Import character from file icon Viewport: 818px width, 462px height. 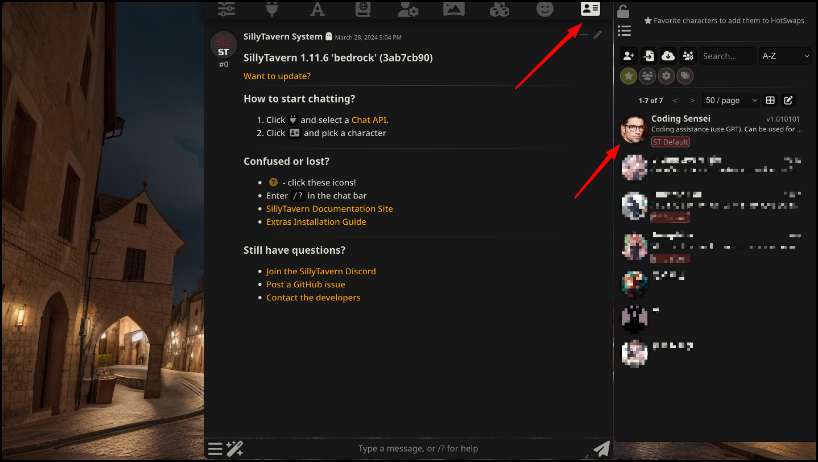click(x=648, y=56)
